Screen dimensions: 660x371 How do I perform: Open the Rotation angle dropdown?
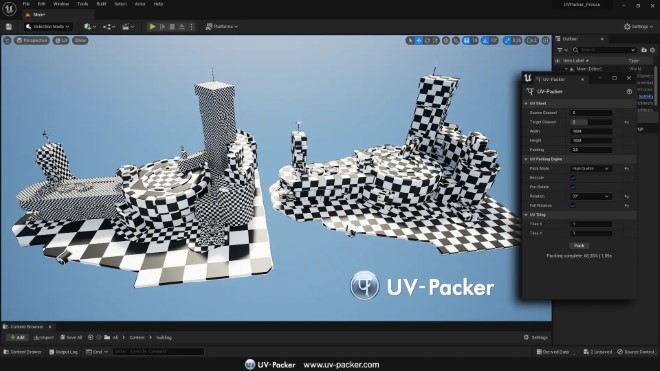591,196
